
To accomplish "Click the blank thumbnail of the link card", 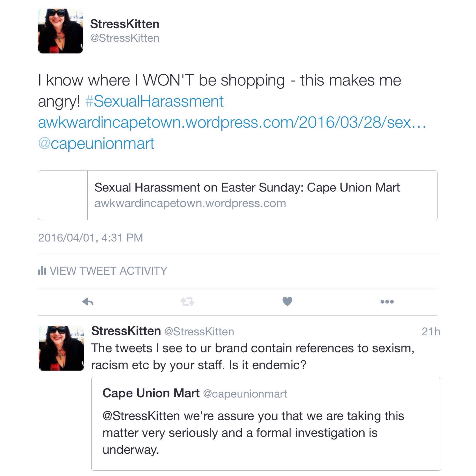I will [x=63, y=195].
